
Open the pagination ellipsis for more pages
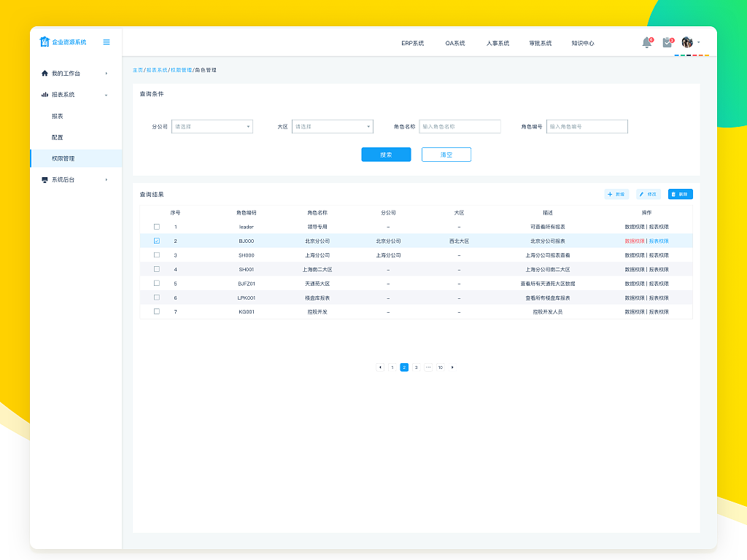point(428,367)
